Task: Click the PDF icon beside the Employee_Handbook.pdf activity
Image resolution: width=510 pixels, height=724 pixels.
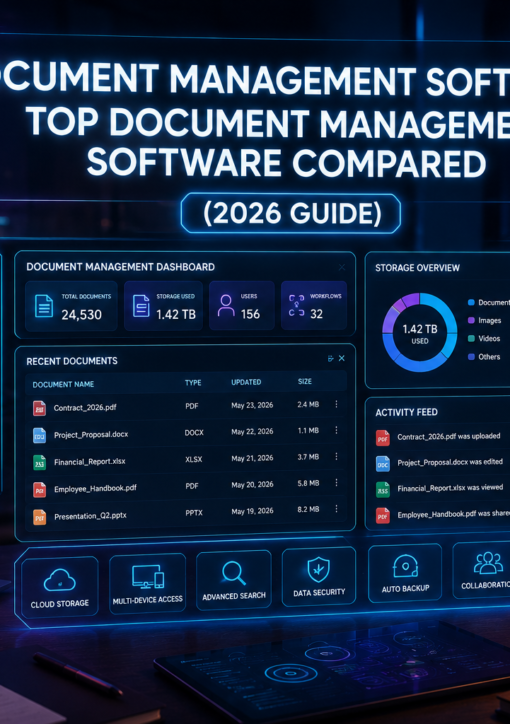Action: tap(383, 515)
